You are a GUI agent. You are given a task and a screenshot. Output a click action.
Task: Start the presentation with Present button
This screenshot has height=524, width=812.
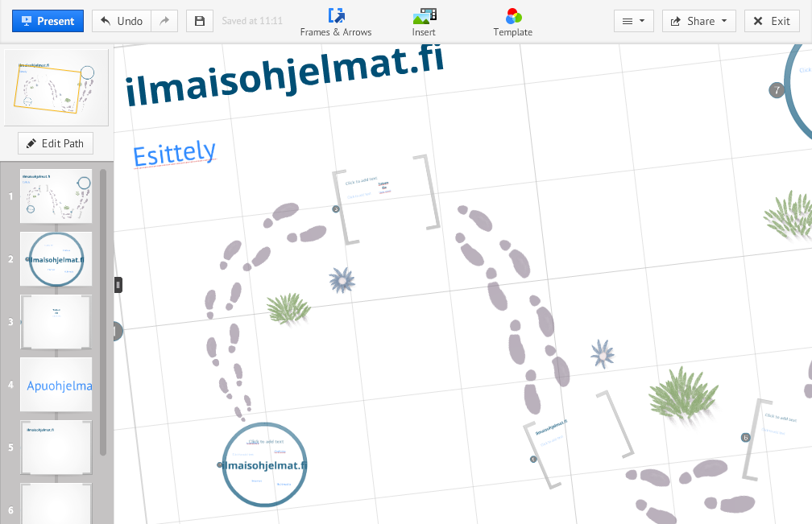pyautogui.click(x=48, y=21)
